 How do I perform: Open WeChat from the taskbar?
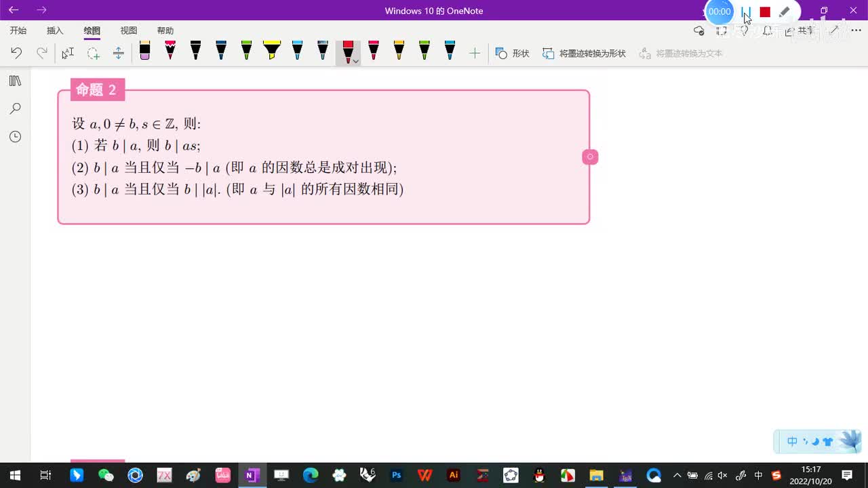click(x=106, y=475)
